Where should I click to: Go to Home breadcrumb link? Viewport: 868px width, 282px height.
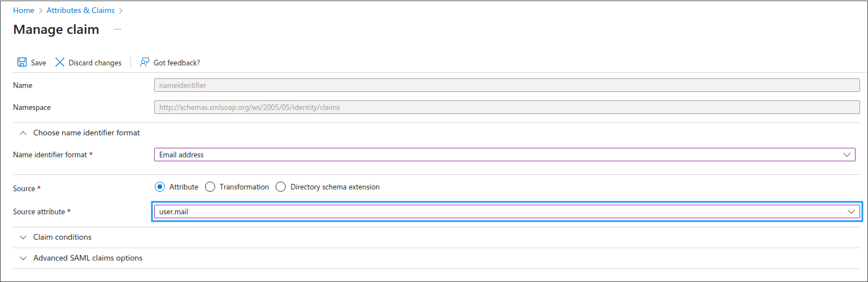click(24, 10)
